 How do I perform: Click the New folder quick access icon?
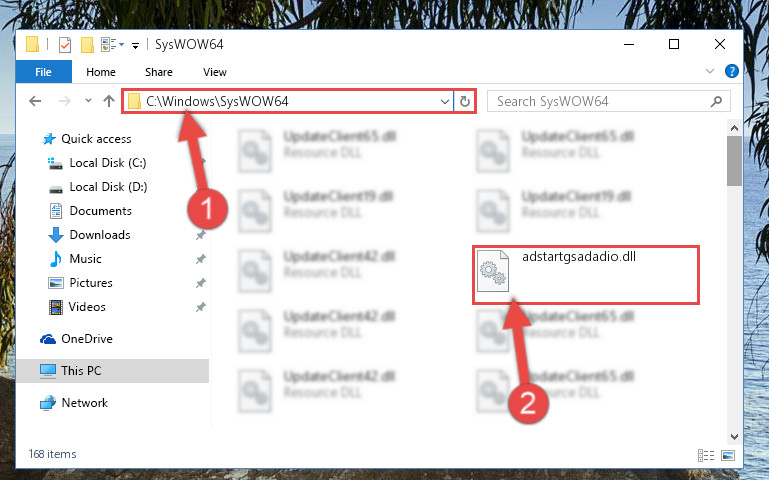point(87,45)
